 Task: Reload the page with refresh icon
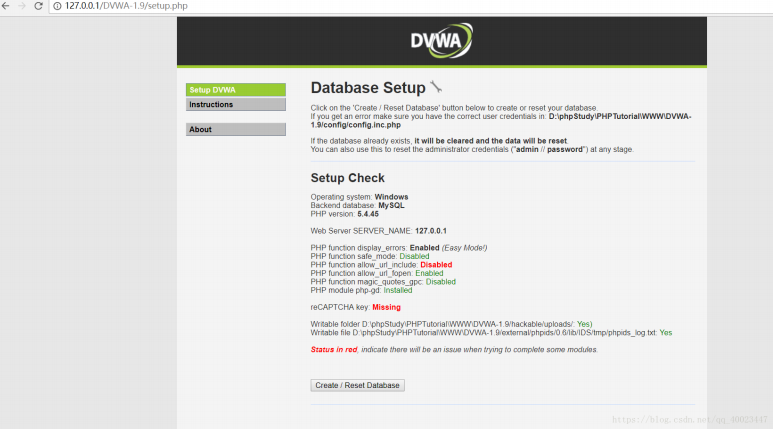[38, 6]
